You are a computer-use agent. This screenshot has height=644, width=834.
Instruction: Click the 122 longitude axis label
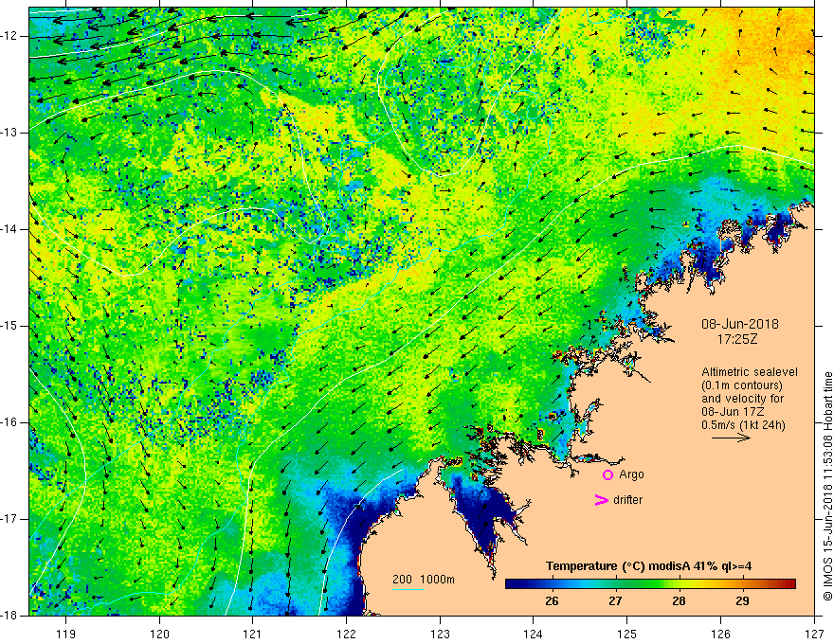pos(346,634)
